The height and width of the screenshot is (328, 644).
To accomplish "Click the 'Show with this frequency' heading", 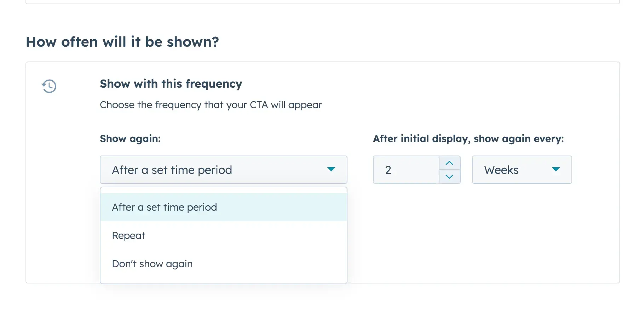I will point(171,84).
